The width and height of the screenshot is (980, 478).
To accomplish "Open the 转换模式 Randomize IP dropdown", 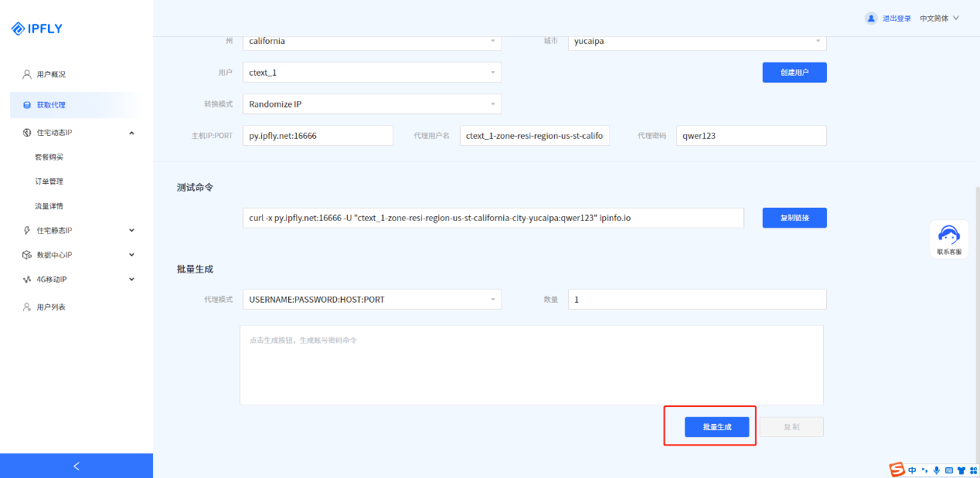I will [372, 104].
